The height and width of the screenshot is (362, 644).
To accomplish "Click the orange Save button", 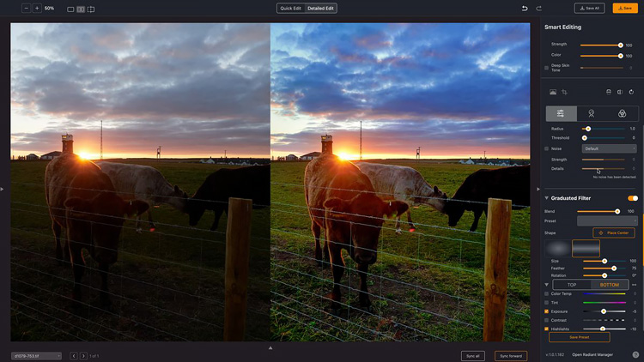I will [625, 9].
